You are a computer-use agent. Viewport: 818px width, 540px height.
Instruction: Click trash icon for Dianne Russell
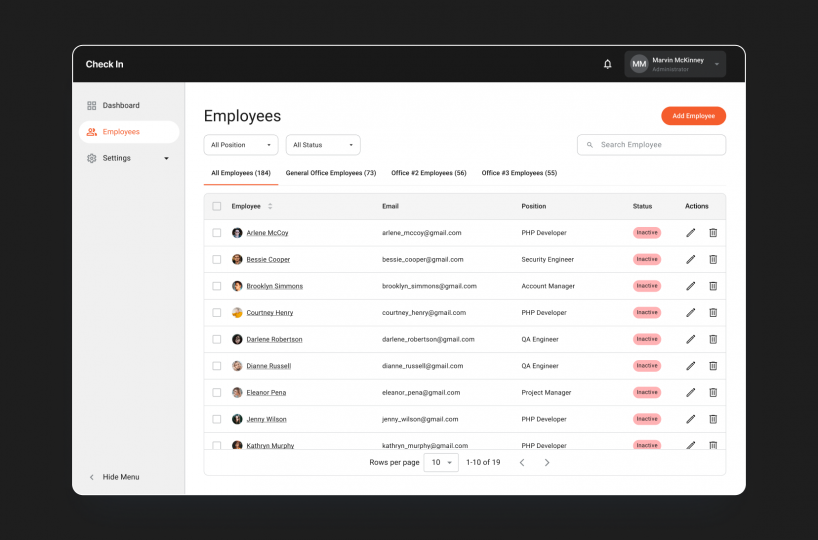[x=713, y=366]
